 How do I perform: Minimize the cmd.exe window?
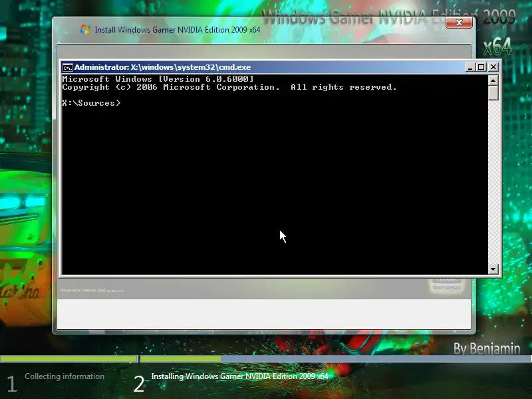470,67
